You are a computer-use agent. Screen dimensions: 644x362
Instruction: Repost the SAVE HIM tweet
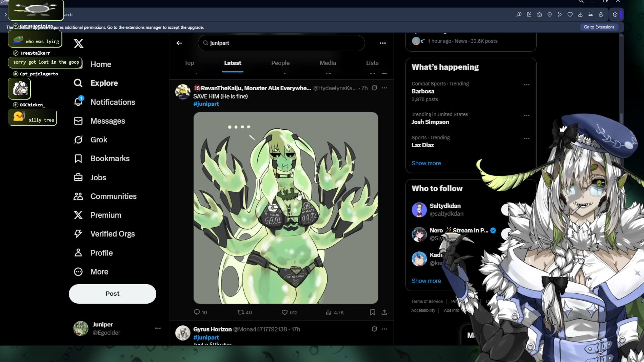point(241,312)
